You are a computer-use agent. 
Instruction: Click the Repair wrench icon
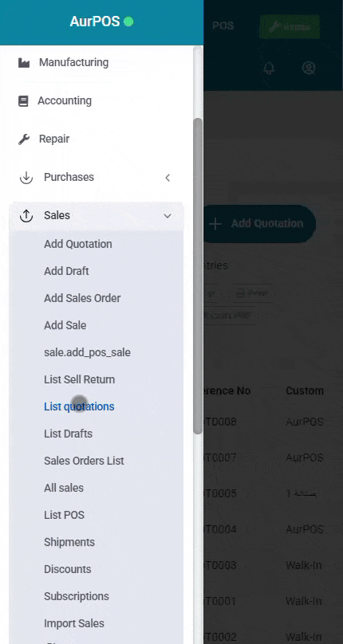click(x=24, y=139)
